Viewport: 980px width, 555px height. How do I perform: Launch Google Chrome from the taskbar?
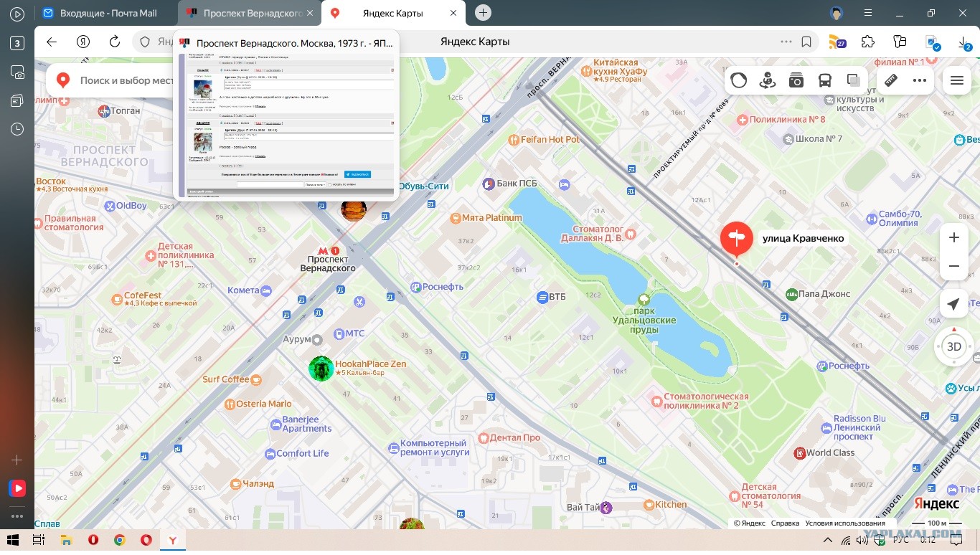pos(119,540)
